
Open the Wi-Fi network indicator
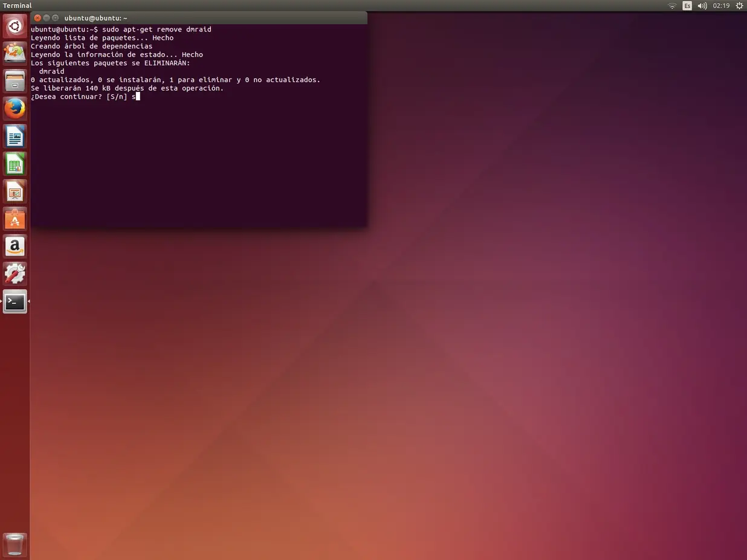672,5
